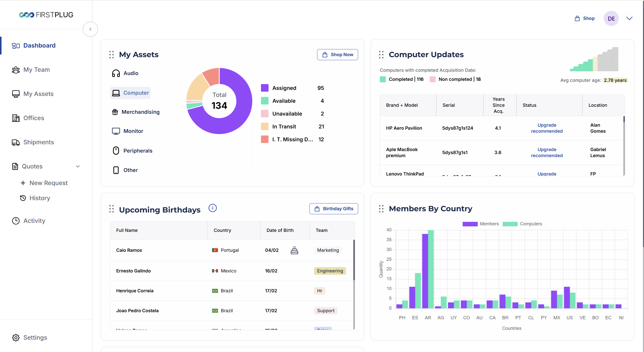Click the info icon beside Upcoming Birthdays
The height and width of the screenshot is (352, 644).
pyautogui.click(x=212, y=208)
